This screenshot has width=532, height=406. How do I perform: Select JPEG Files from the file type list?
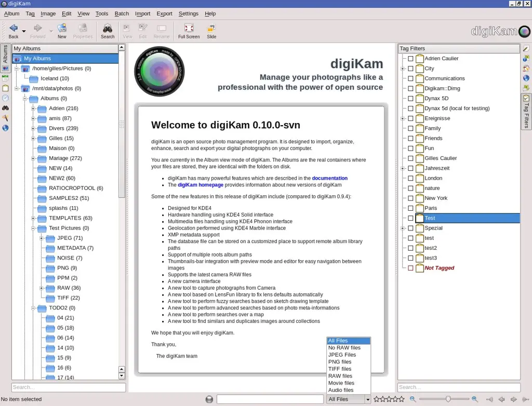342,355
